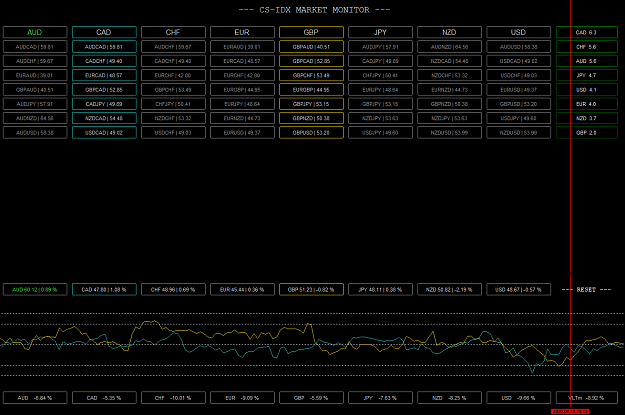Select the USD currency column header
Image resolution: width=625 pixels, height=415 pixels.
tap(519, 32)
